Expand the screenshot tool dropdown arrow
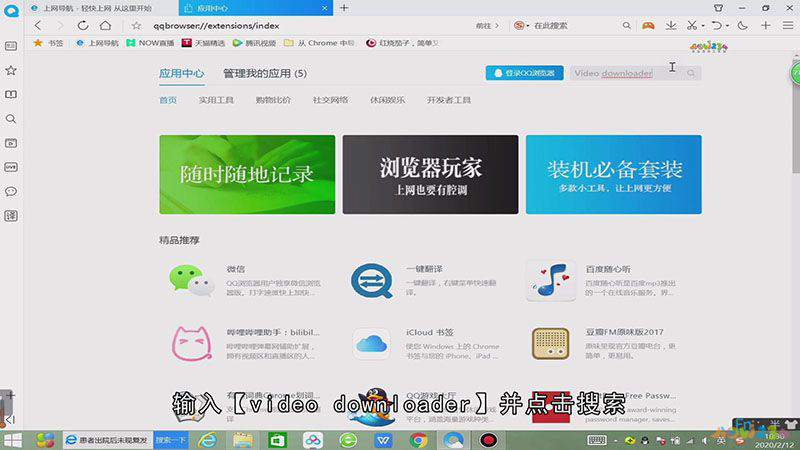This screenshot has width=800, height=450. point(703,26)
